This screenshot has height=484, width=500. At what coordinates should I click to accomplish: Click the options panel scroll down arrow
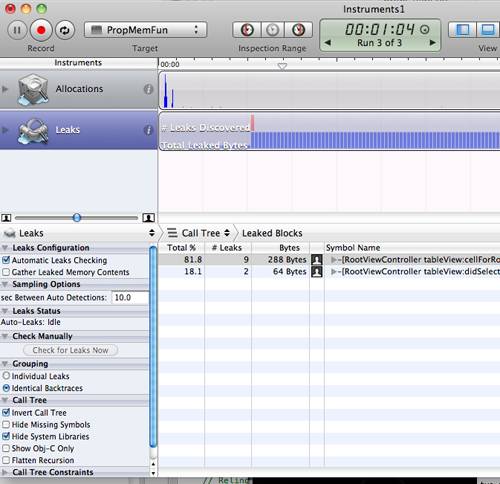pos(153,473)
